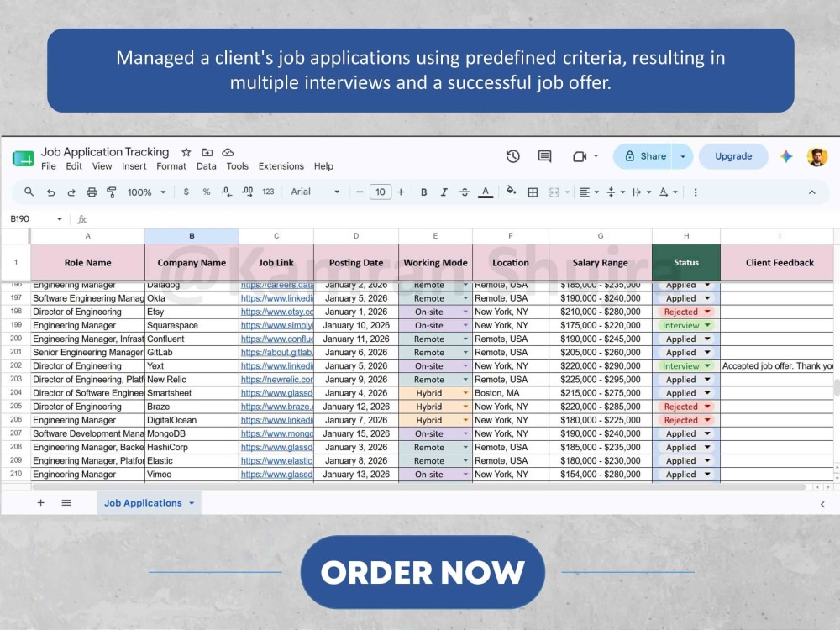Viewport: 840px width, 630px height.
Task: Star the Job Application Tracking document
Action: (x=186, y=152)
